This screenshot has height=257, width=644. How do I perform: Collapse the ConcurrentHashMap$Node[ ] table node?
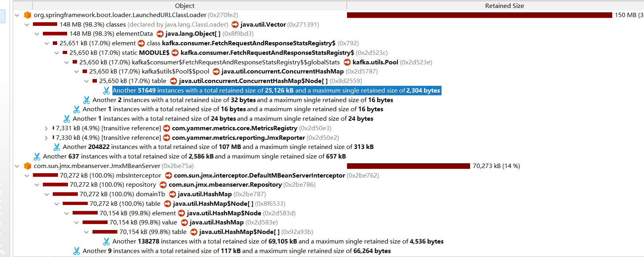pyautogui.click(x=86, y=81)
